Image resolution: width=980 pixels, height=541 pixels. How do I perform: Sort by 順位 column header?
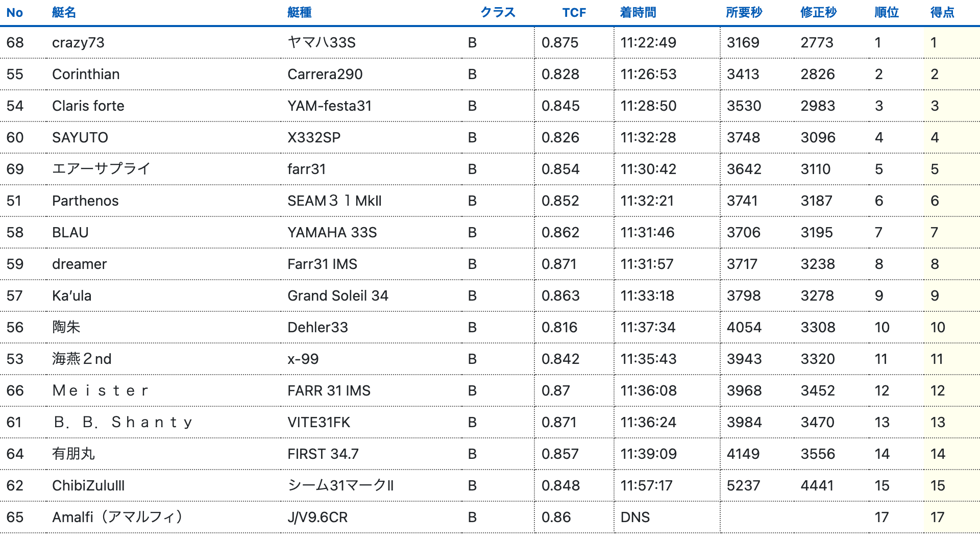[x=886, y=13]
